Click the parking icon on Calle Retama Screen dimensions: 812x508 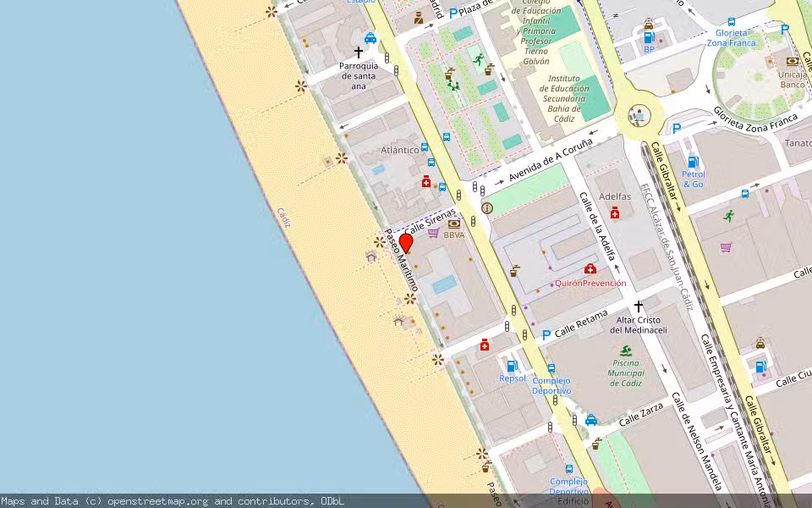pos(546,335)
